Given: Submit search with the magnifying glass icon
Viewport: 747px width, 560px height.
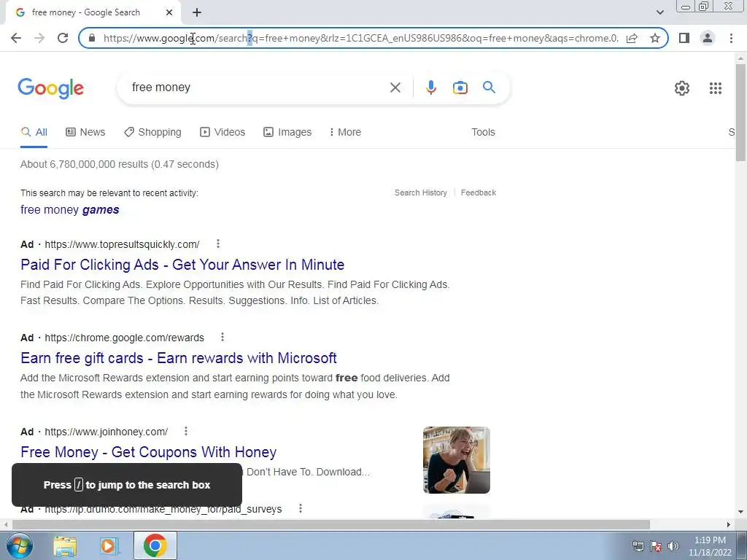Looking at the screenshot, I should 489,87.
